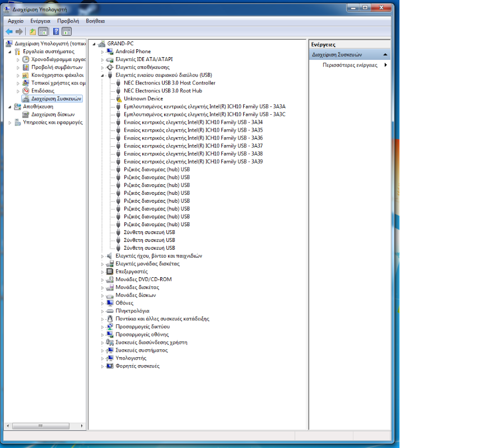Click the GRAND-PC computer icon
The image size is (503, 448).
[101, 44]
